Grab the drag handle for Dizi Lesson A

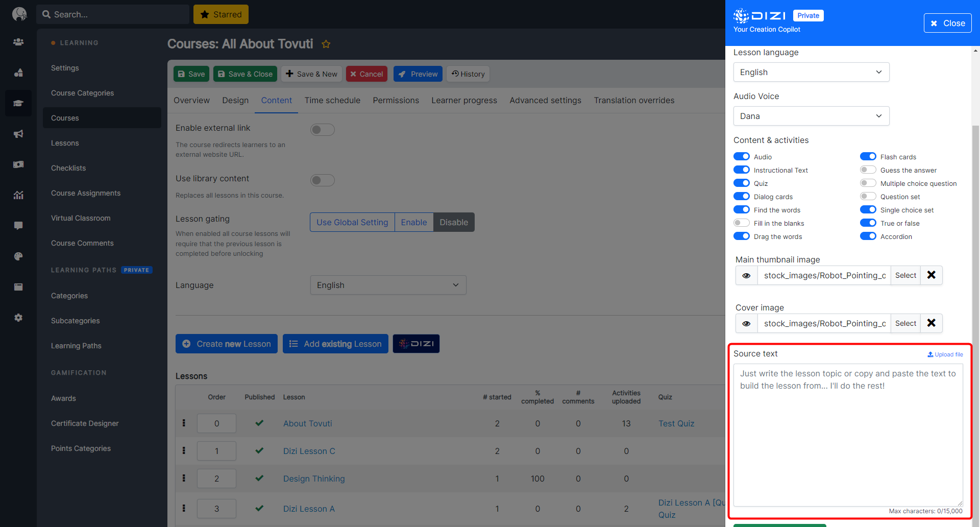(184, 508)
